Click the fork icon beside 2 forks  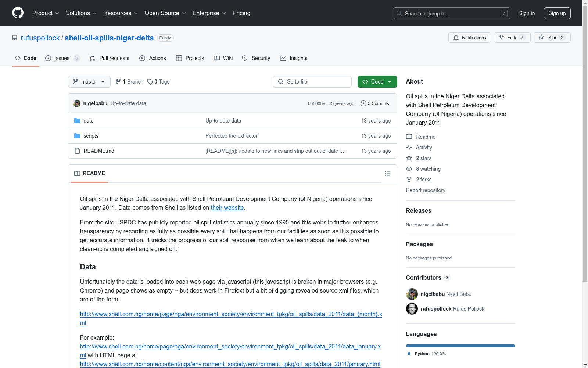pyautogui.click(x=409, y=180)
